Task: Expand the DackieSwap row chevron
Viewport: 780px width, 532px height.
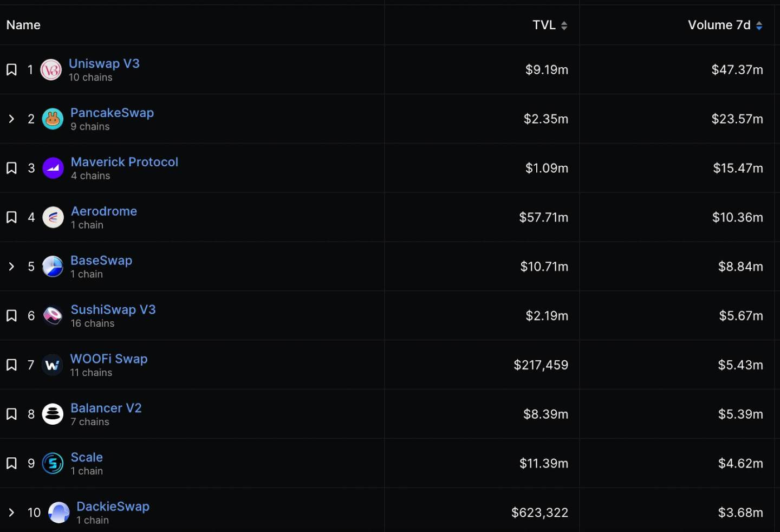Action: pyautogui.click(x=11, y=512)
